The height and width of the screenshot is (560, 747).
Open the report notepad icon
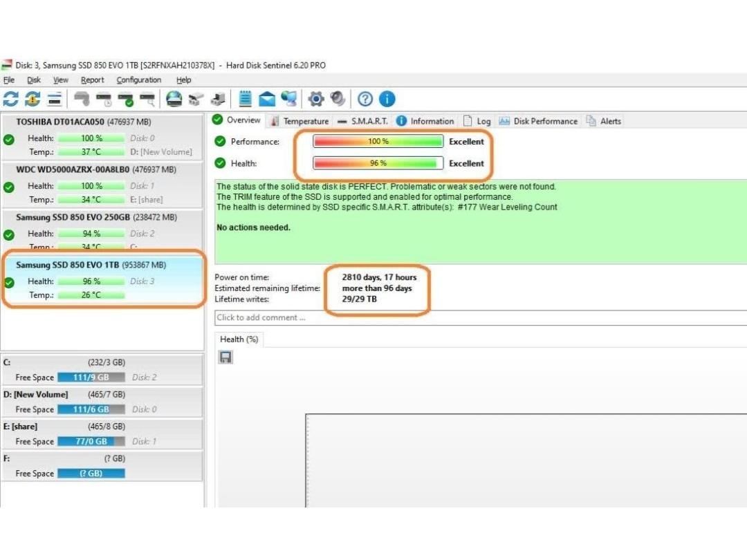(245, 99)
